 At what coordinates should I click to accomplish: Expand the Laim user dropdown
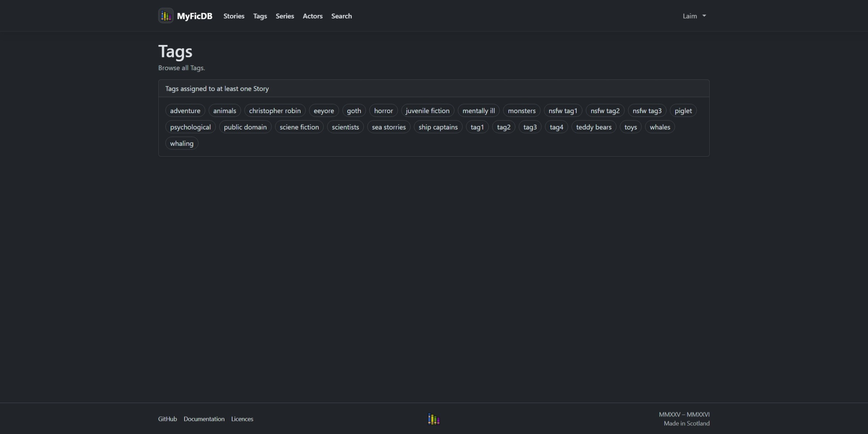[694, 16]
